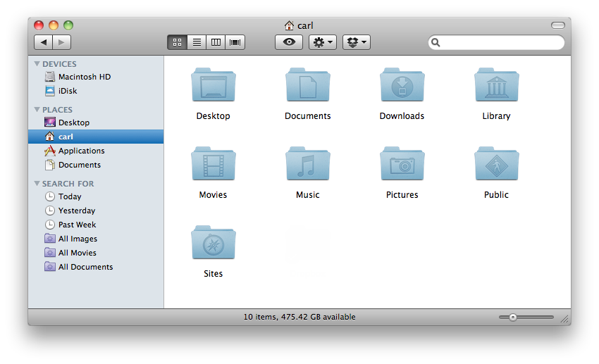599x364 pixels.
Task: Go back with the left arrow button
Action: [x=43, y=42]
